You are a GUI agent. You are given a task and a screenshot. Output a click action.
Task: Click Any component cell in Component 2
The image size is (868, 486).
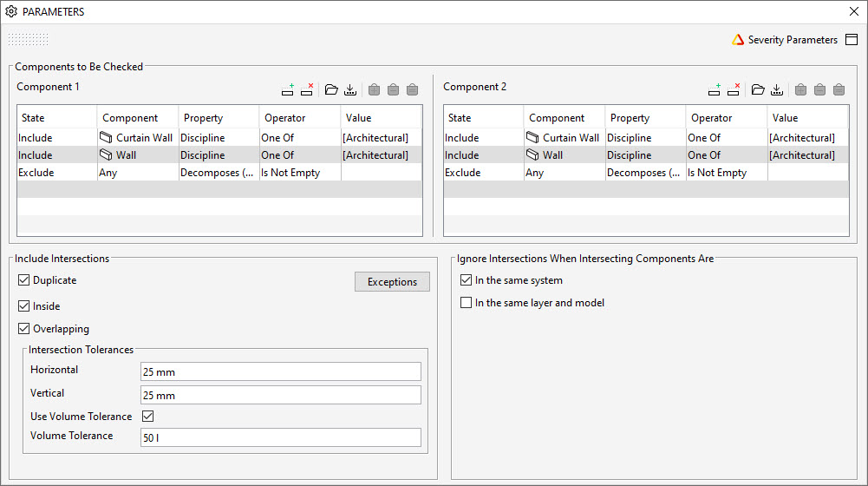[565, 173]
